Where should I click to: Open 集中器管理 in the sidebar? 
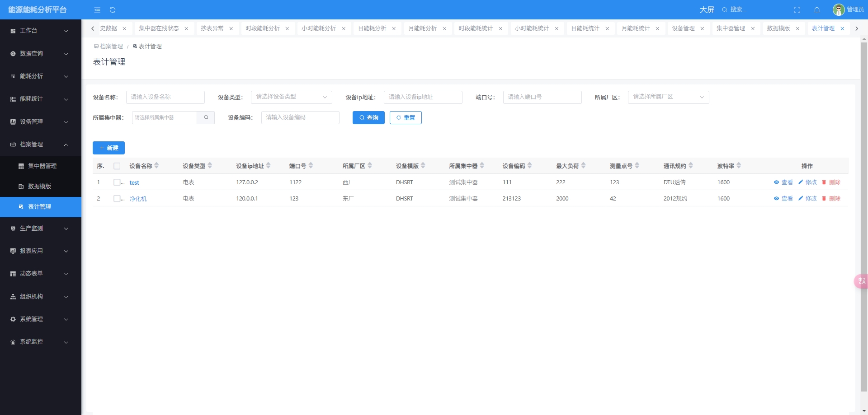pyautogui.click(x=42, y=166)
